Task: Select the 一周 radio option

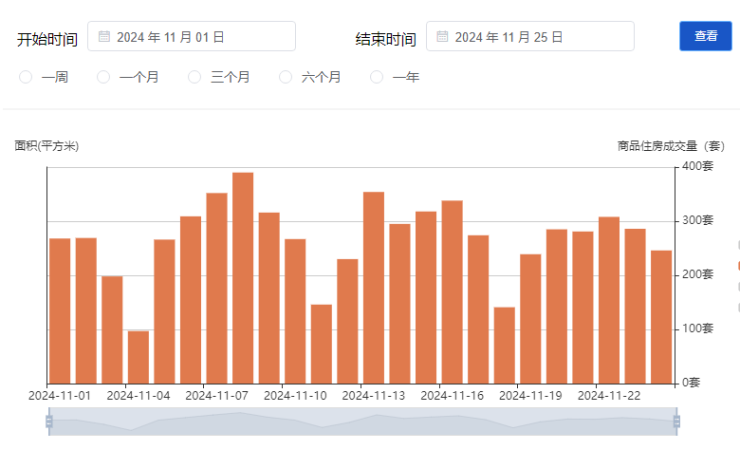Action: coord(26,77)
